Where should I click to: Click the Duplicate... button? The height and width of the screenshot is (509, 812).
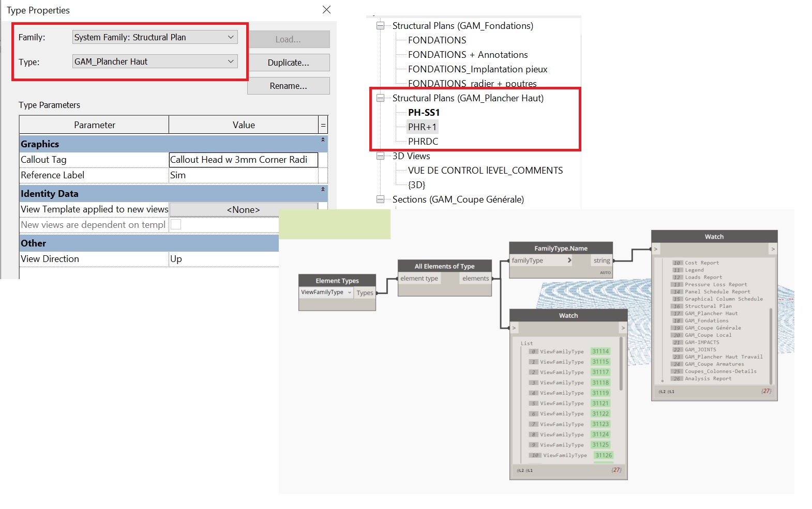(288, 63)
